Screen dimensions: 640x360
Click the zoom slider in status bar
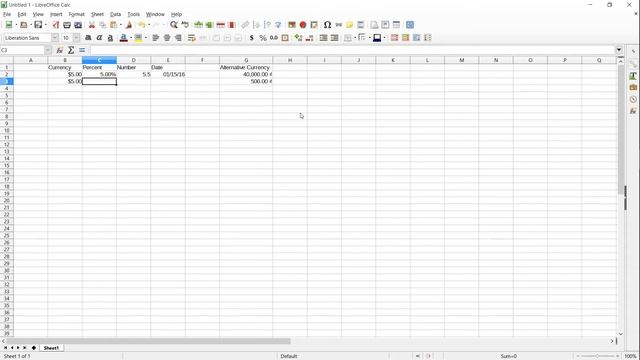[x=597, y=356]
